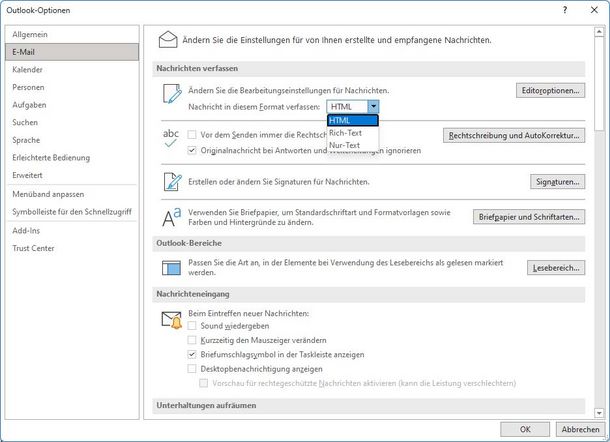Enable Desktopbenachrichtigung anzeigen checkbox
Screen dimensions: 610x442
coord(192,369)
